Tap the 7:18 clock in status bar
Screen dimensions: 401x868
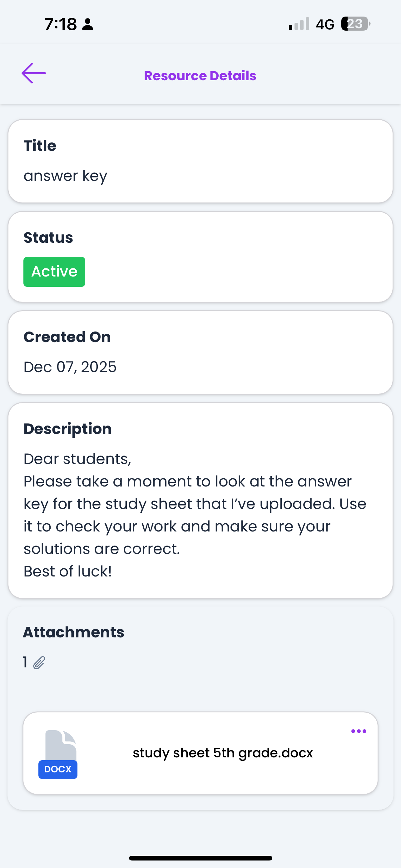coord(61,24)
